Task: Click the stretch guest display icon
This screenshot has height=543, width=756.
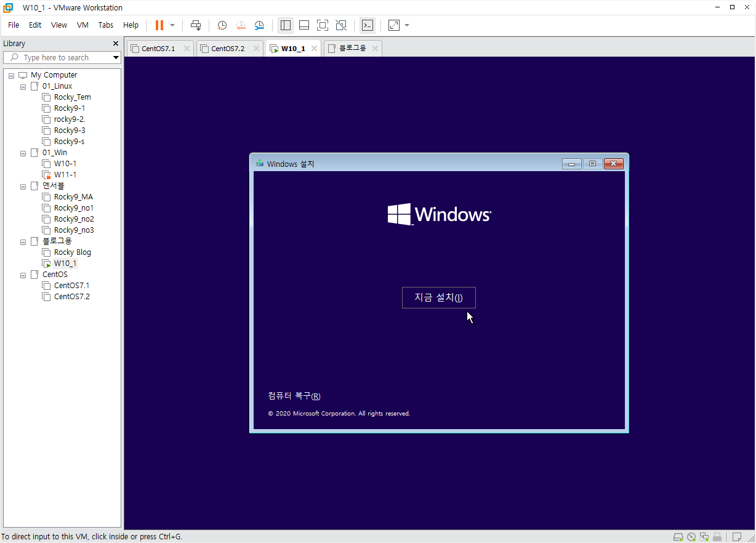Action: click(x=394, y=25)
